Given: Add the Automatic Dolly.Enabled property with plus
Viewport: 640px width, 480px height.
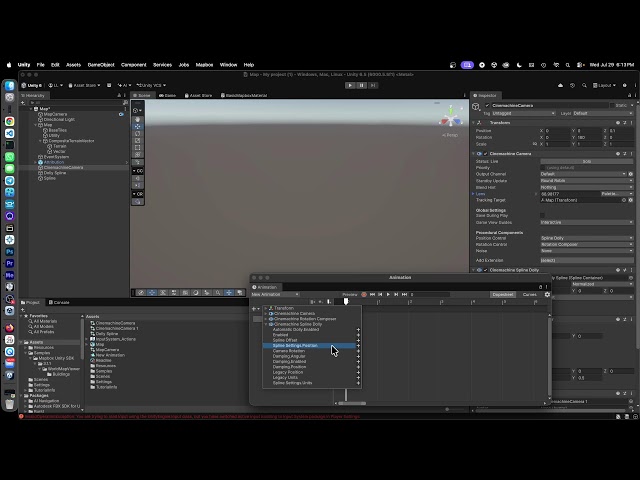Looking at the screenshot, I should (358, 330).
